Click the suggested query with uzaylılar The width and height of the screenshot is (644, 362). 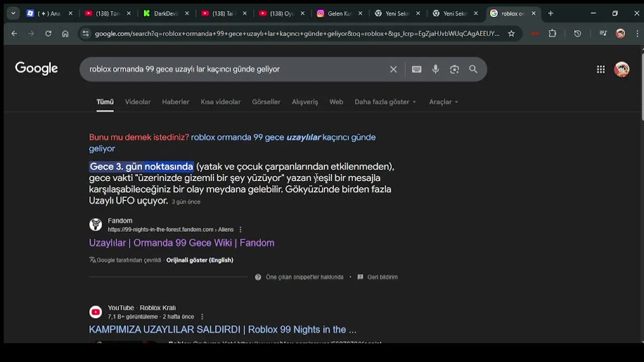coord(232,143)
